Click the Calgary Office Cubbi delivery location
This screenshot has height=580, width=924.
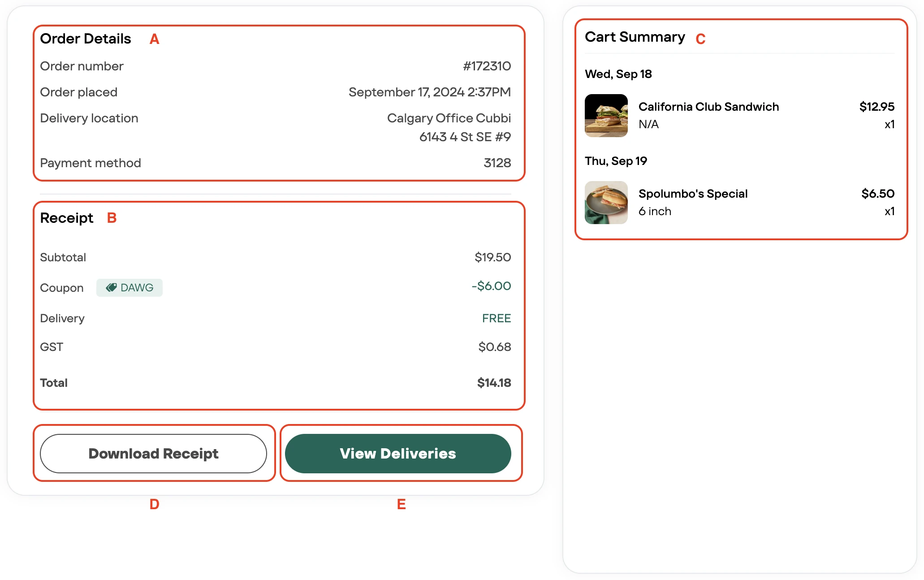coord(449,118)
